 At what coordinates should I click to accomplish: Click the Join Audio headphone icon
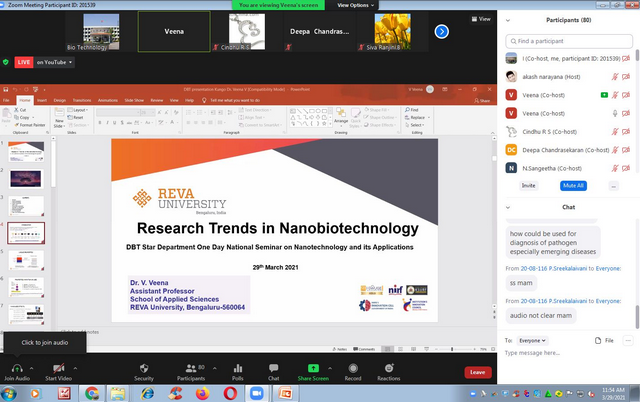[17, 369]
